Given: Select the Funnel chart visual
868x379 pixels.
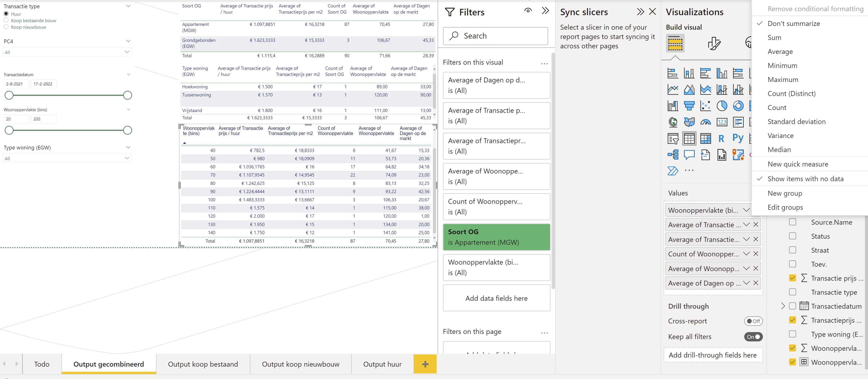Looking at the screenshot, I should click(689, 106).
